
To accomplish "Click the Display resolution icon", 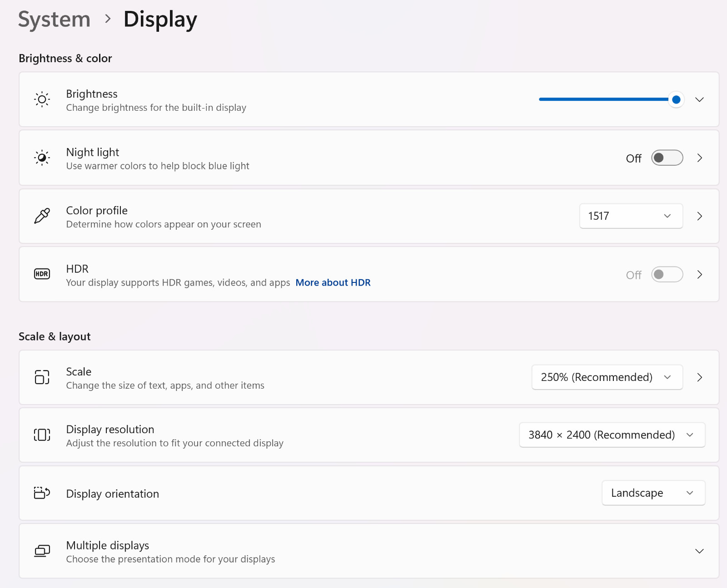I will click(42, 435).
